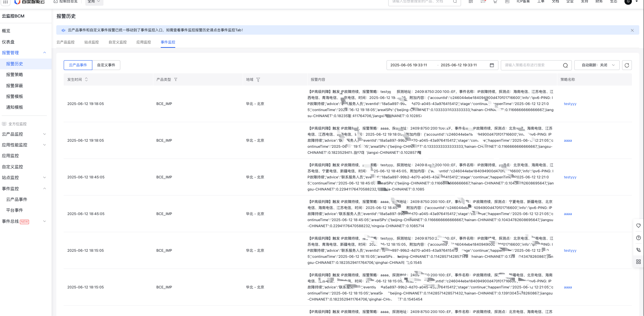Click the Baidu AI Cloud logo
Viewport: 644px width, 316px height.
29,2
